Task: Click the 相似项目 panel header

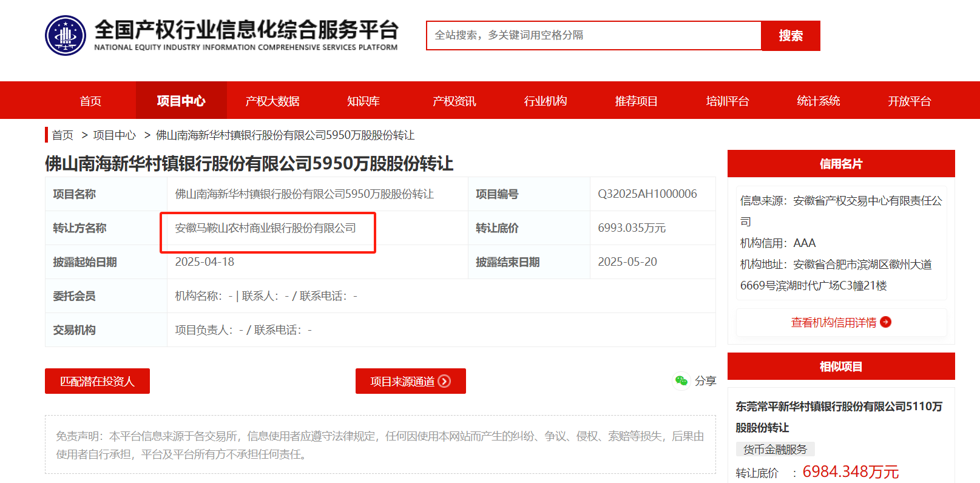Action: click(841, 366)
